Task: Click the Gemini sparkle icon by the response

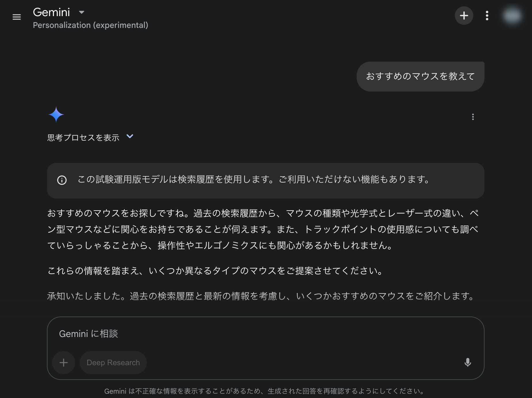Action: click(x=56, y=114)
